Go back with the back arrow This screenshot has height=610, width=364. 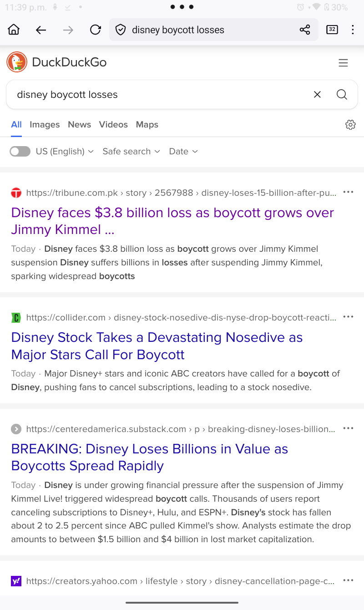click(41, 30)
